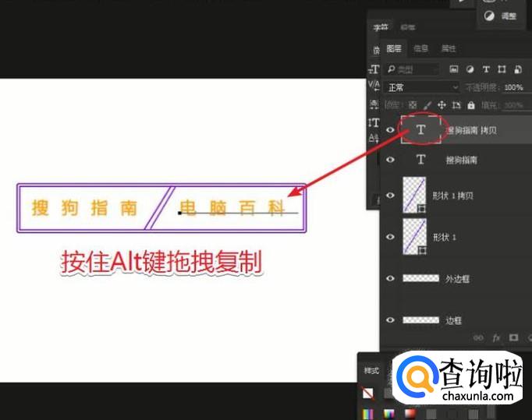Select the 边框 layer thumbnail
The height and width of the screenshot is (420, 532).
pos(420,319)
